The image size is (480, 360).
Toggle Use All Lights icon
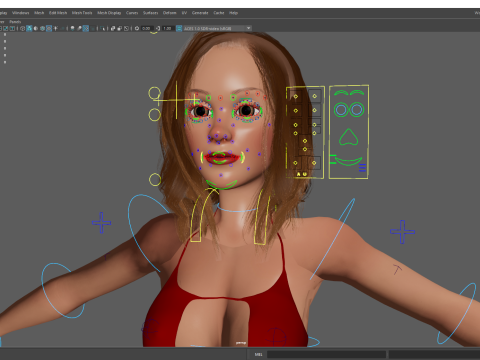[x=55, y=28]
